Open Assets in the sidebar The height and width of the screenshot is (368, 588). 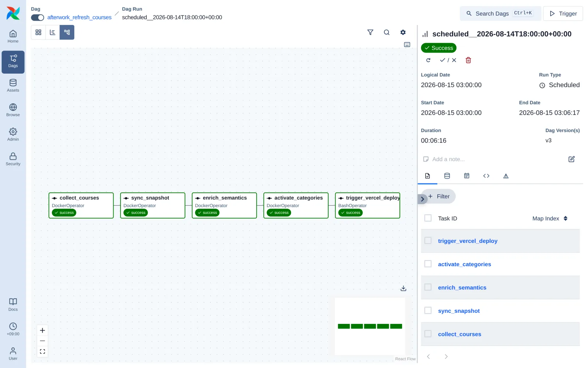13,86
